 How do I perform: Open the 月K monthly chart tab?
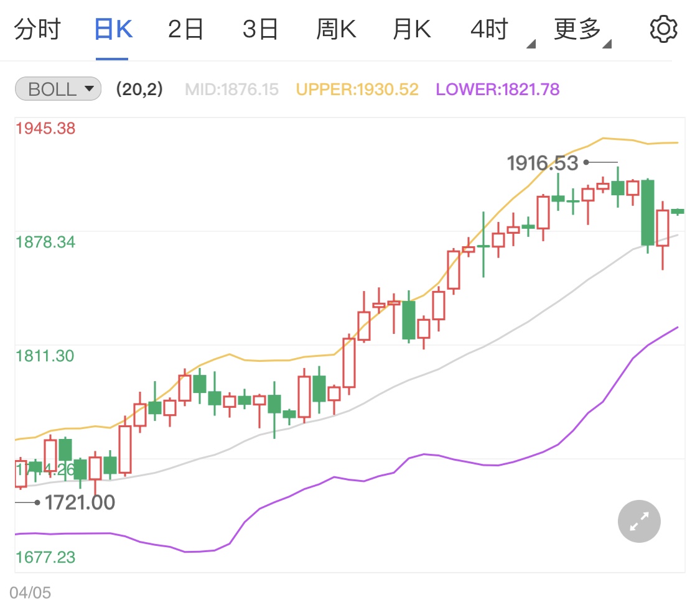coord(412,29)
